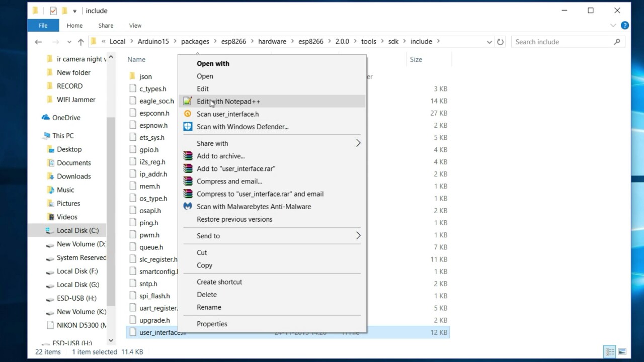Click the Pictures icon in the navigation pane
The image size is (644, 362).
50,204
